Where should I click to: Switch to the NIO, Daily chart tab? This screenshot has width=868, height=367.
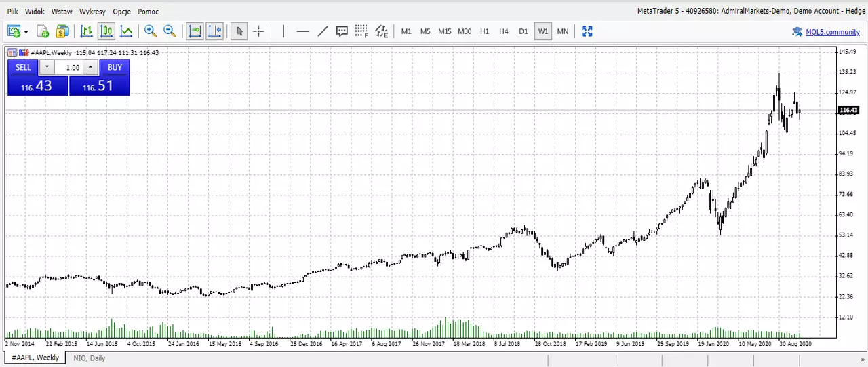pyautogui.click(x=90, y=358)
